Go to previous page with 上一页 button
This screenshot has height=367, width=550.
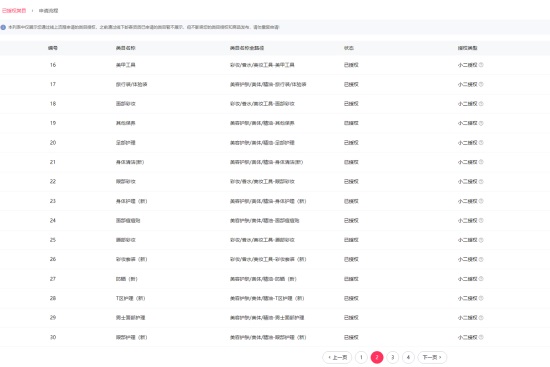pos(337,357)
